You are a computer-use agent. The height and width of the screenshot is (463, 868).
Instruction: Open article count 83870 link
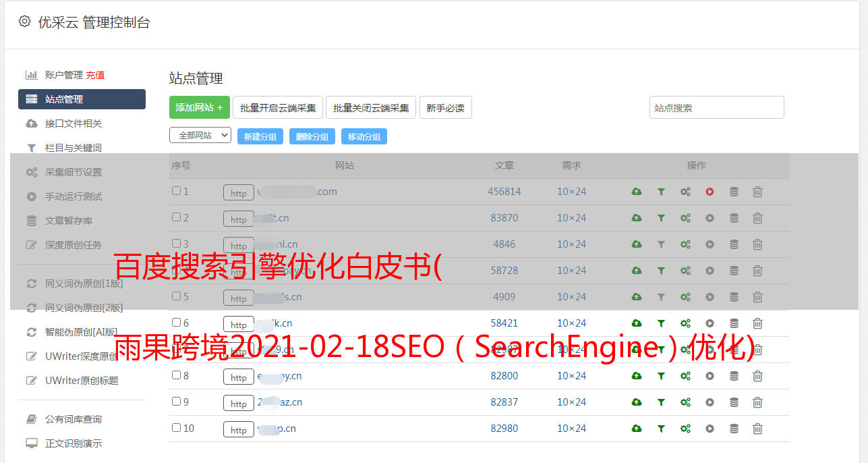(504, 218)
